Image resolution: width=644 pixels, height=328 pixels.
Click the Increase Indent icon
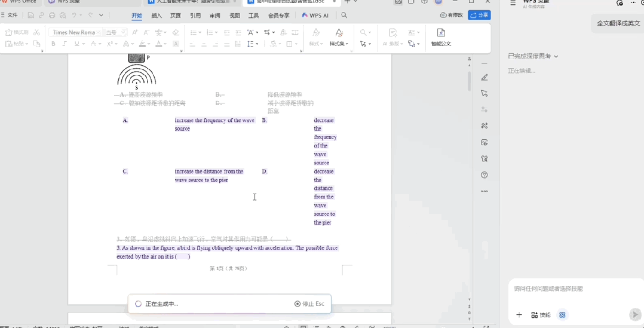pos(238,32)
